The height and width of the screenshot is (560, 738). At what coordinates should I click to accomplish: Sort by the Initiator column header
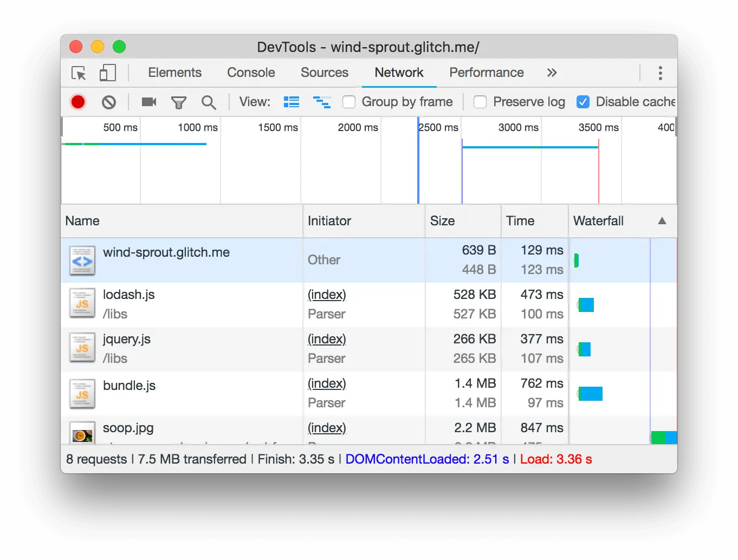pyautogui.click(x=364, y=221)
